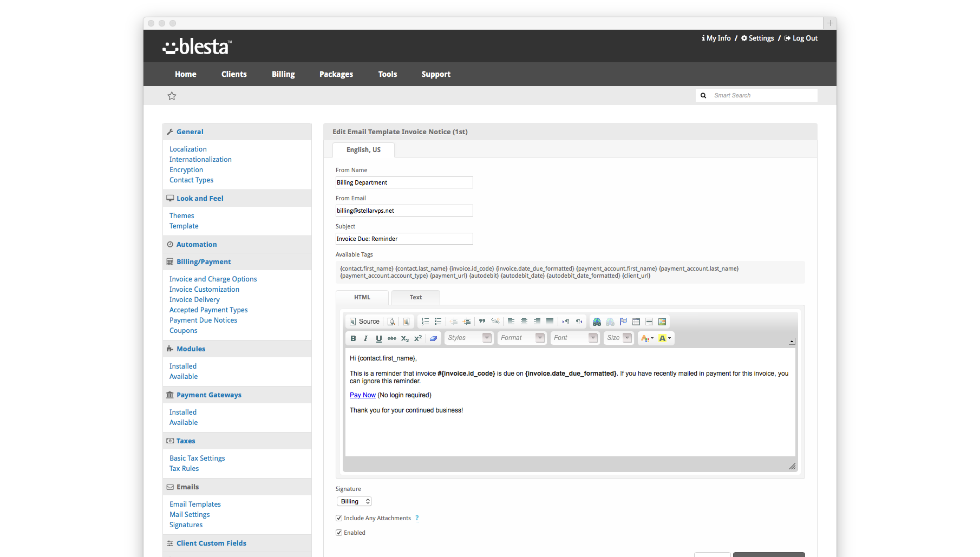Open Email Templates in the sidebar

pos(195,504)
